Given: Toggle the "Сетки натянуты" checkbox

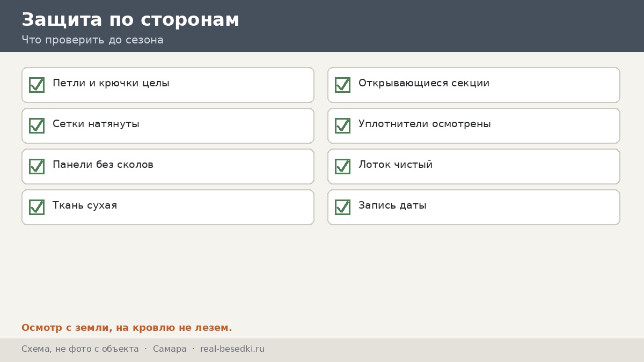Looking at the screenshot, I should pyautogui.click(x=36, y=125).
